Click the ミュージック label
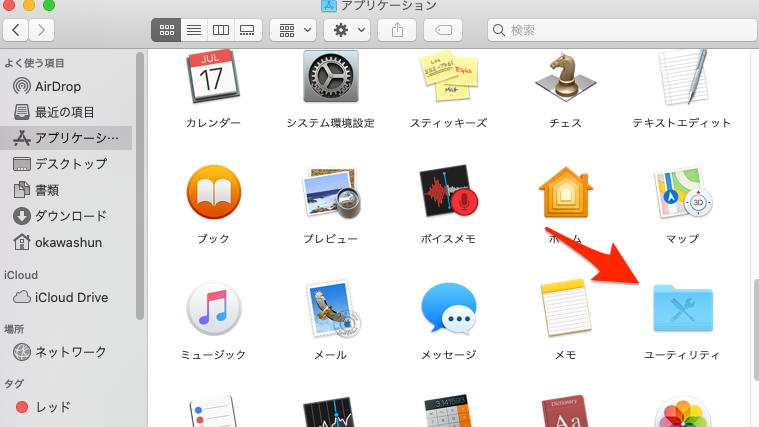759x427 pixels. 213,355
